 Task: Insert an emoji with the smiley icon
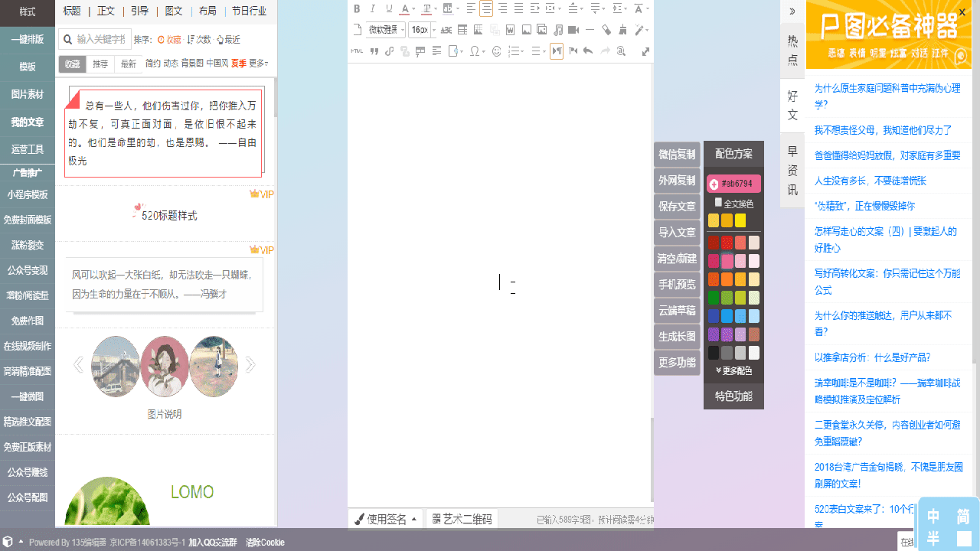[496, 51]
